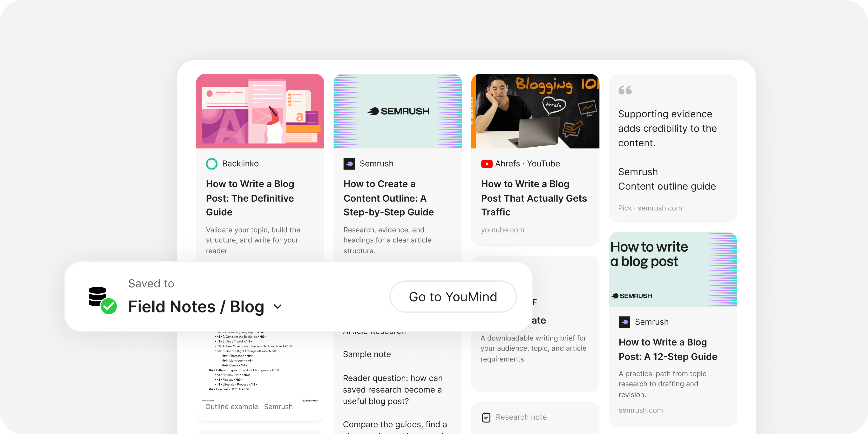The image size is (868, 434).
Task: Click the youtube.com source text
Action: tap(502, 230)
